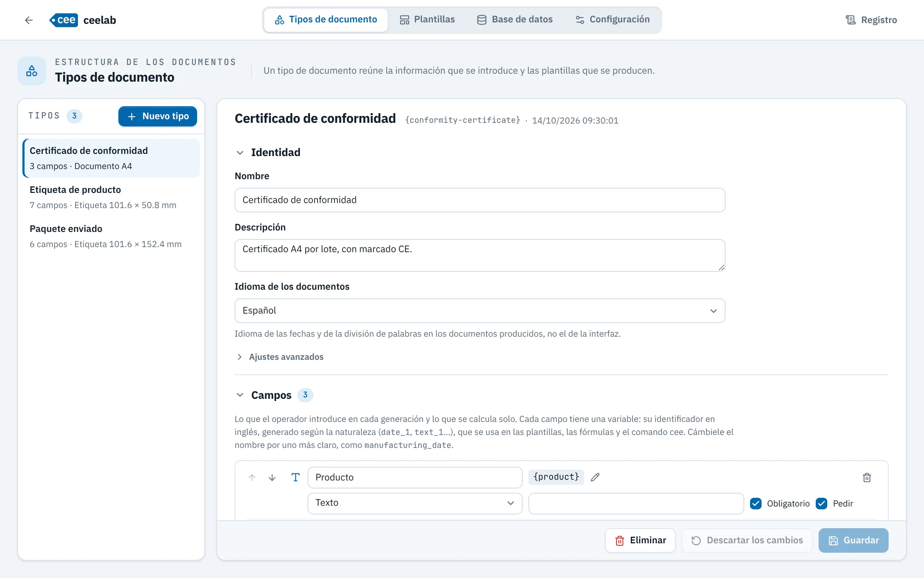Click the document types header shapes icon
This screenshot has width=924, height=578.
(x=32, y=71)
